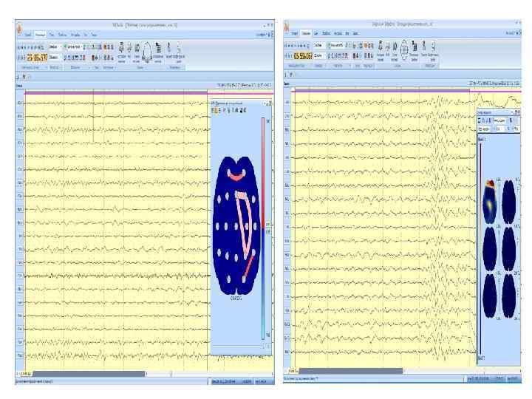Select the brain map with the red hotspot in right window
This screenshot has height=399, width=532.
[489, 202]
